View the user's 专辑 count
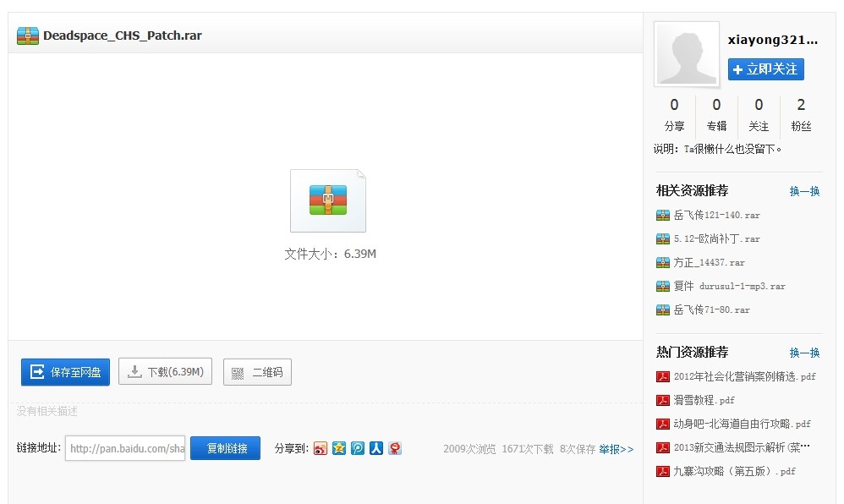The width and height of the screenshot is (844, 504). [716, 115]
